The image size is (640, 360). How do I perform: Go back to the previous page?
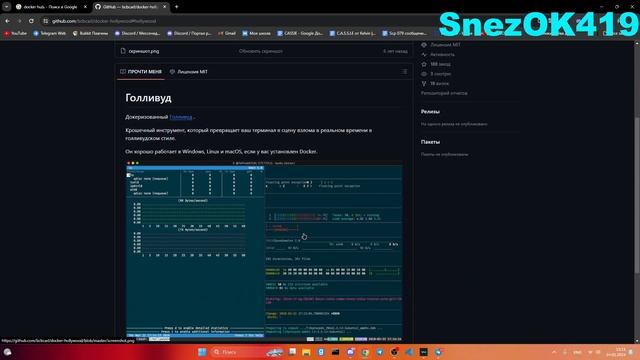point(7,21)
